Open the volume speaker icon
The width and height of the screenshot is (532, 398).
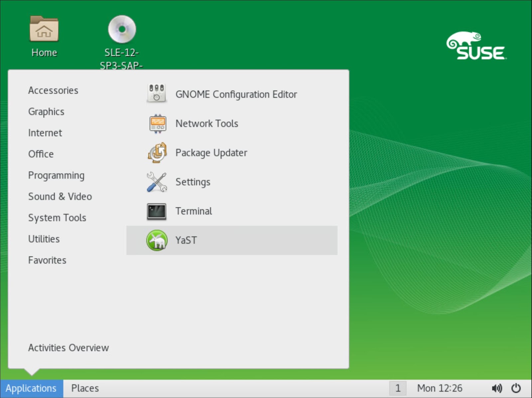[x=497, y=388]
